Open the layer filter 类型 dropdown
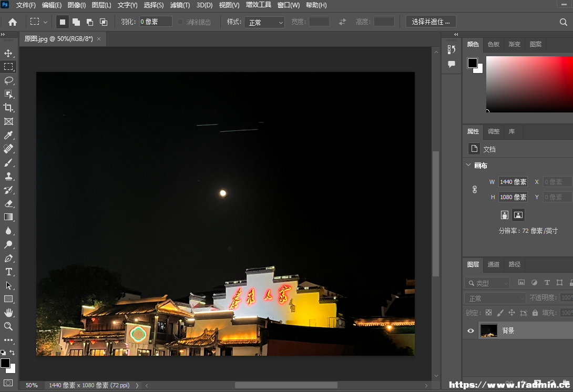Image resolution: width=573 pixels, height=392 pixels. pyautogui.click(x=487, y=283)
